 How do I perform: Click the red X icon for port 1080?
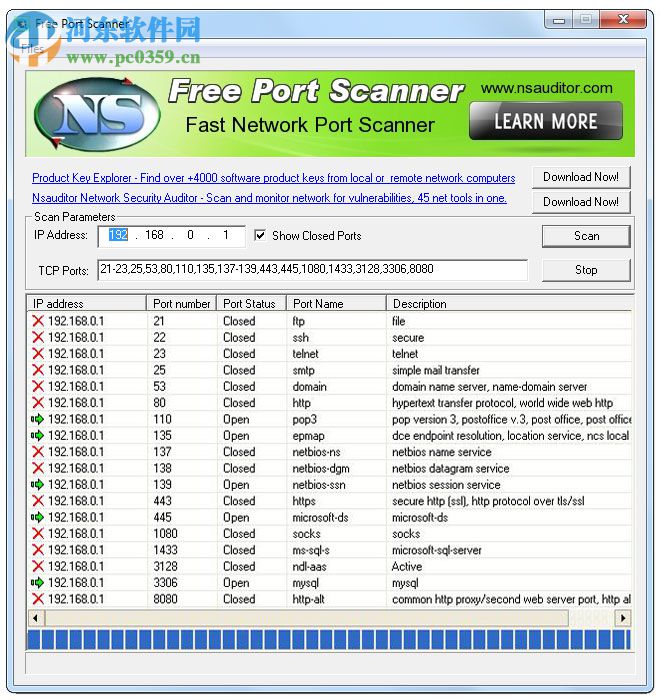pyautogui.click(x=38, y=533)
